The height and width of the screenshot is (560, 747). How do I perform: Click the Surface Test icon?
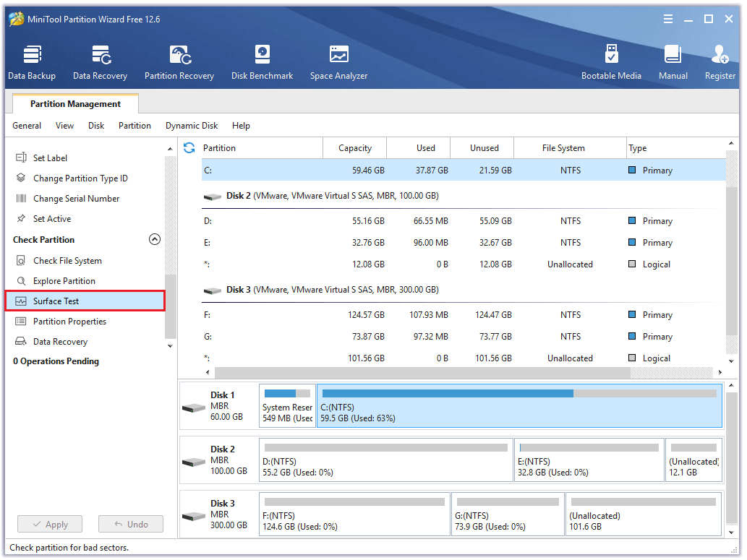[x=21, y=301]
